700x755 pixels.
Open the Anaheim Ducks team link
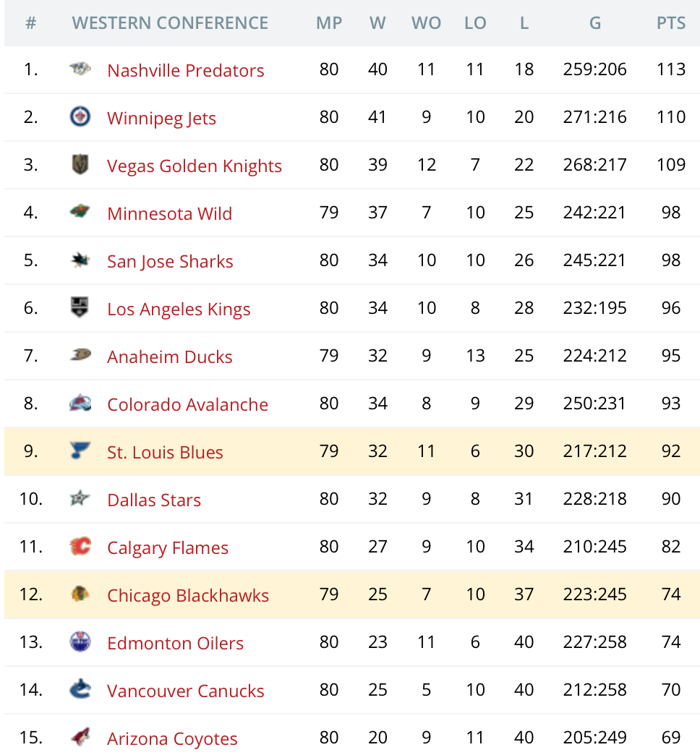point(170,357)
